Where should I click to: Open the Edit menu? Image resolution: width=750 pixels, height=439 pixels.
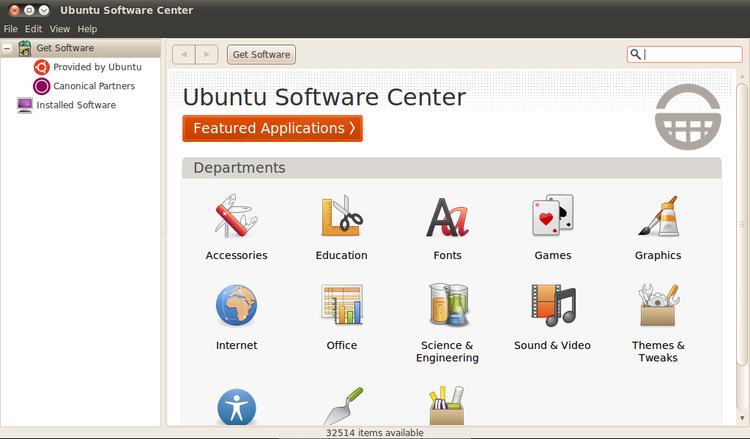pyautogui.click(x=33, y=29)
